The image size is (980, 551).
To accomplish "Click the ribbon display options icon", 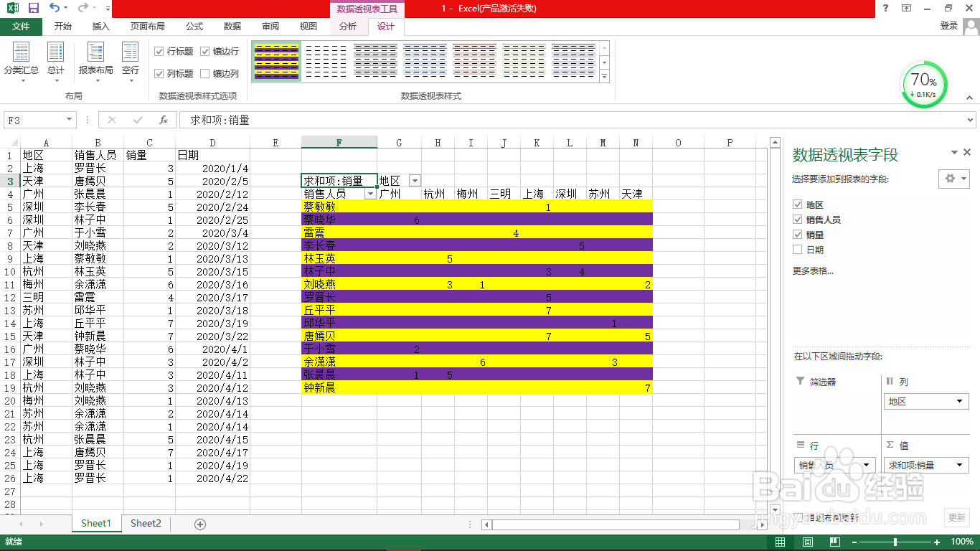I will [x=907, y=9].
